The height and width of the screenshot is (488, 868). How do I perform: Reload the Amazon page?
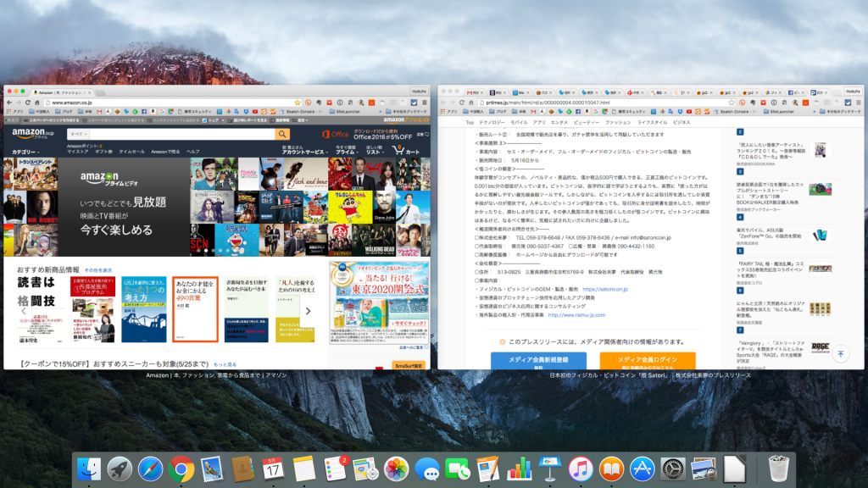(28, 103)
